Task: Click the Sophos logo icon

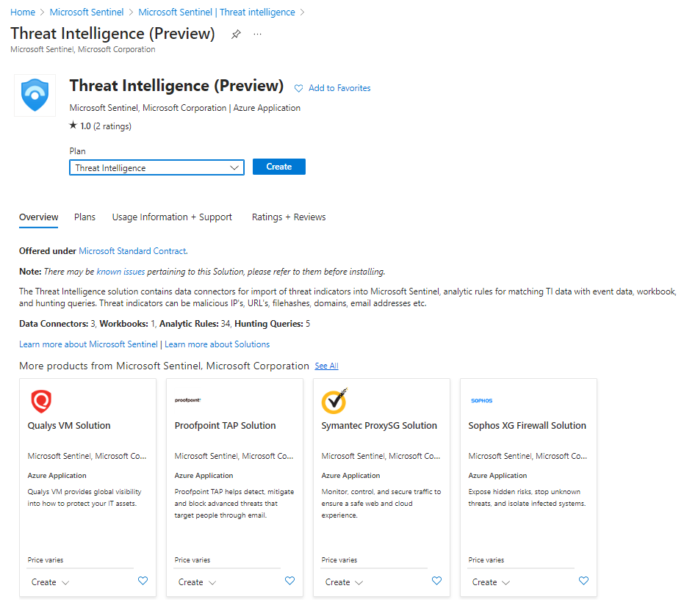Action: click(x=481, y=401)
